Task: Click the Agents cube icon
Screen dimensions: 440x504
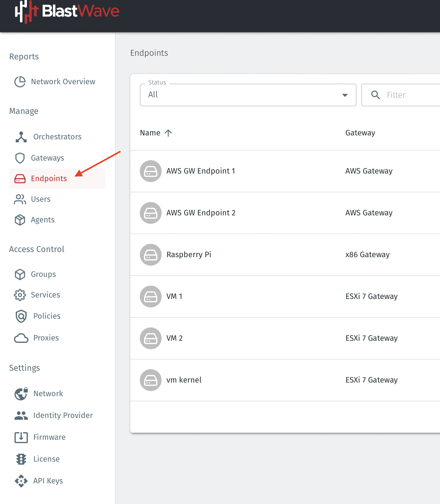Action: (x=20, y=220)
